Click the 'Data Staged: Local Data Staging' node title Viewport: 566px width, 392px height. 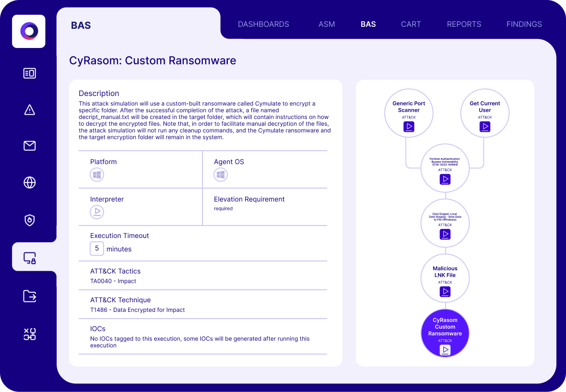[445, 216]
